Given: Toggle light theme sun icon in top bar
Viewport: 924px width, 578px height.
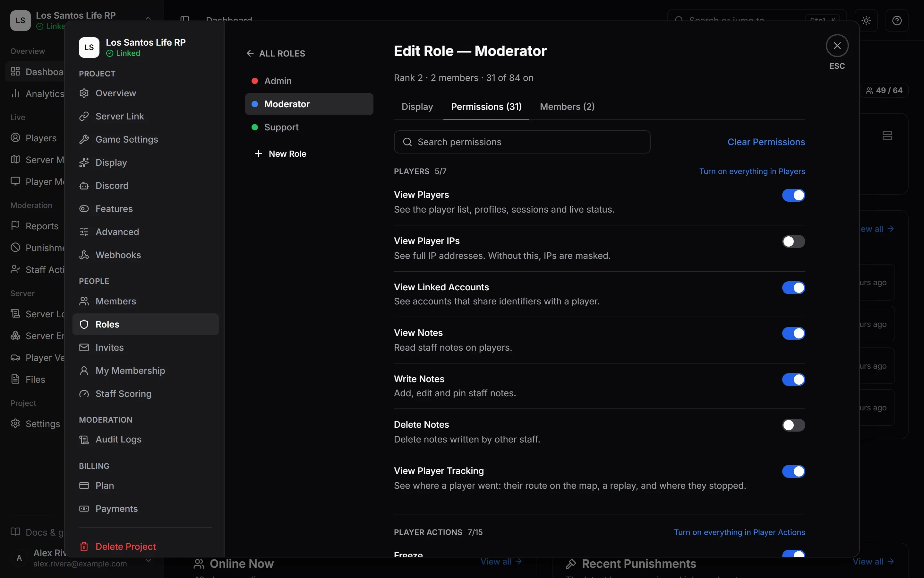Looking at the screenshot, I should (x=866, y=20).
